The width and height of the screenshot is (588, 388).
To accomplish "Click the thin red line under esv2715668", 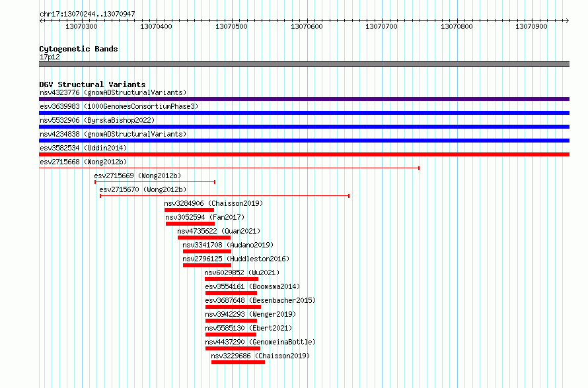I will coord(229,168).
